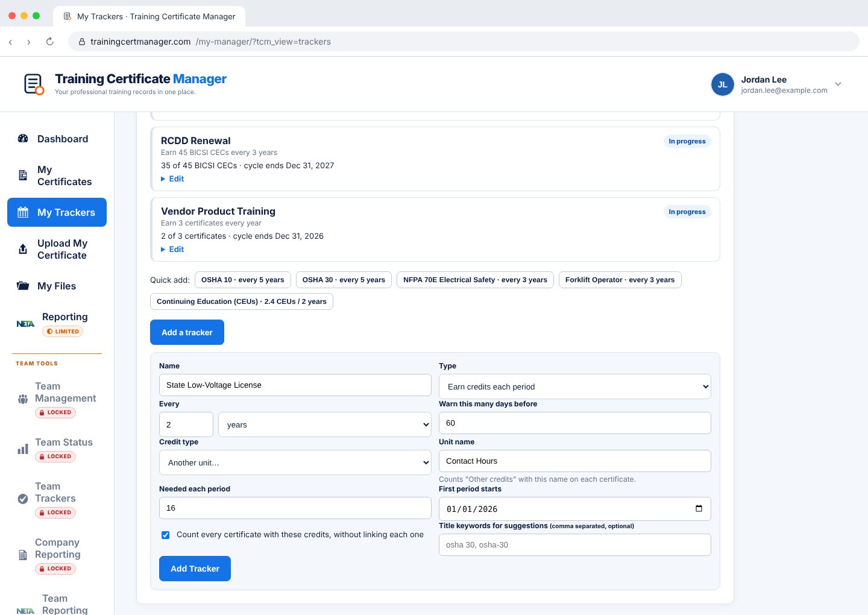The width and height of the screenshot is (868, 615).
Task: Open the years period unit dropdown
Action: click(x=325, y=424)
